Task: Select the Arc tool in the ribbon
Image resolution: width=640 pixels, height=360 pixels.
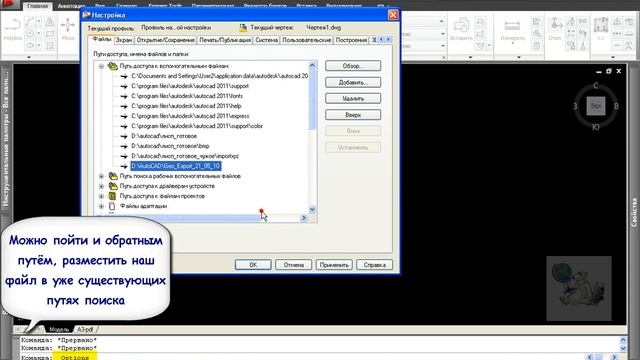Action: tap(30, 22)
